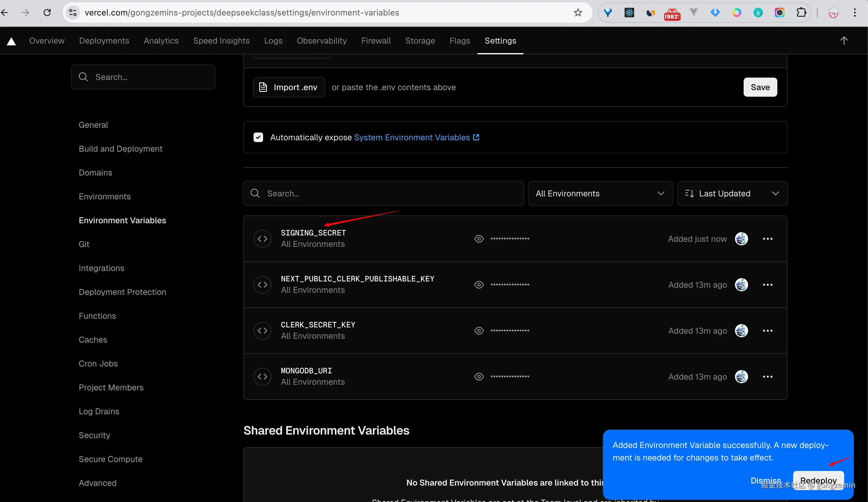Image resolution: width=868 pixels, height=502 pixels.
Task: Click the code icon beside MONGODB_URI
Action: point(262,377)
